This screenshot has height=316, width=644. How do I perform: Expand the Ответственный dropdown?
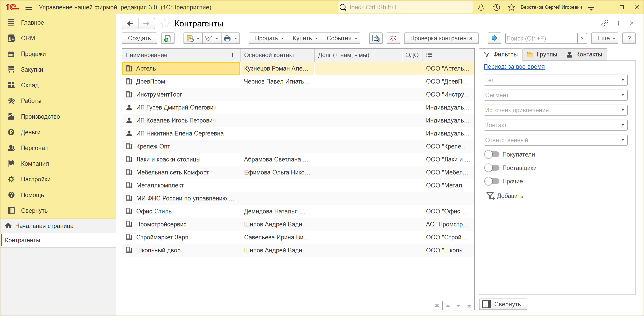[x=623, y=140]
